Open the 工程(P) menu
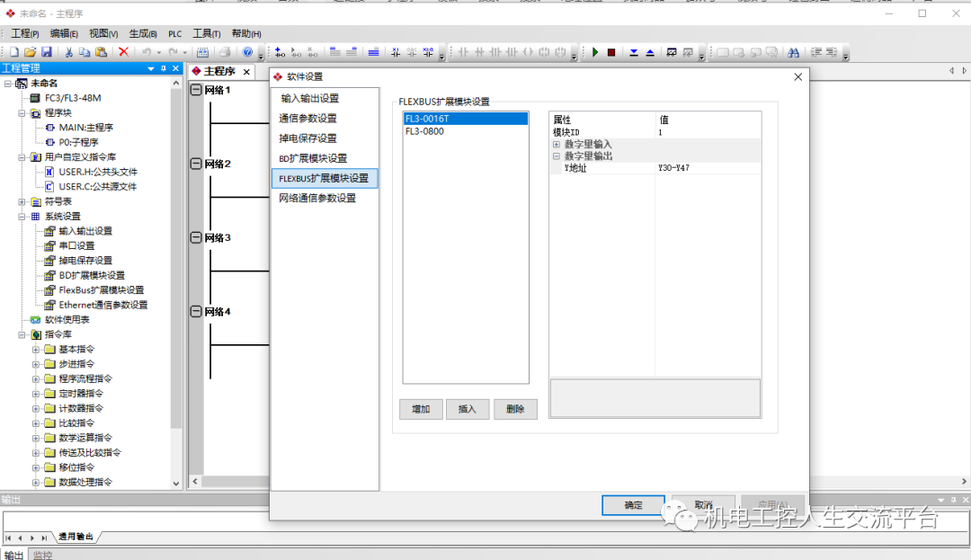This screenshot has width=971, height=560. [25, 33]
